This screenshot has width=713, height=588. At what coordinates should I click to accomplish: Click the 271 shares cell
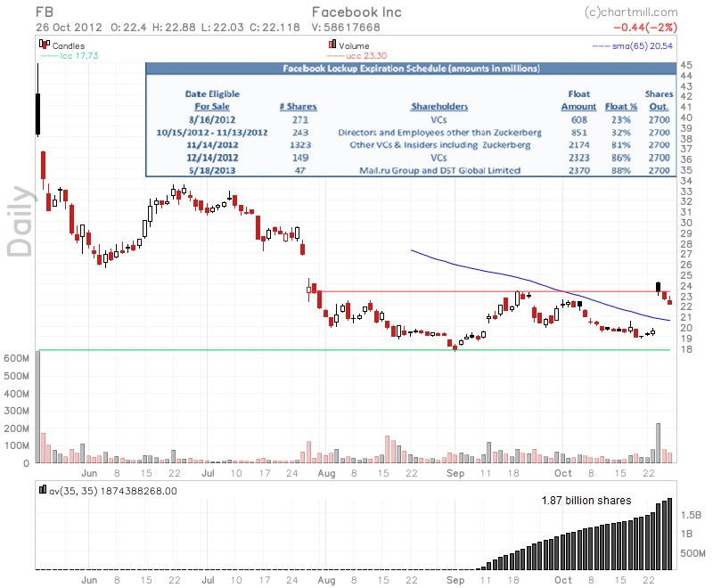click(300, 120)
